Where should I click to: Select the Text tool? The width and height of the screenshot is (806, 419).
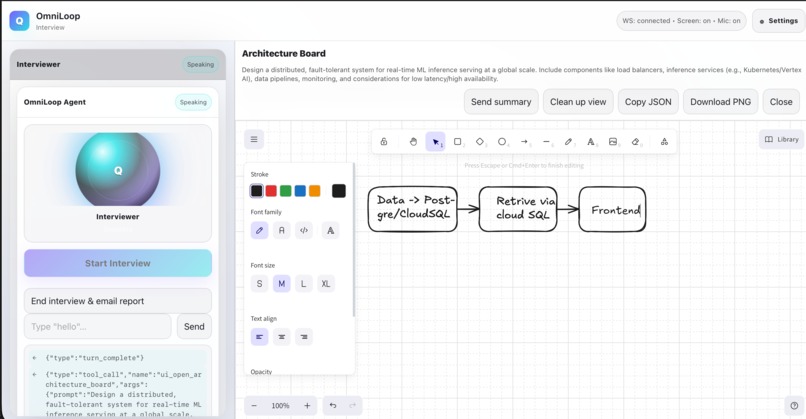(591, 142)
